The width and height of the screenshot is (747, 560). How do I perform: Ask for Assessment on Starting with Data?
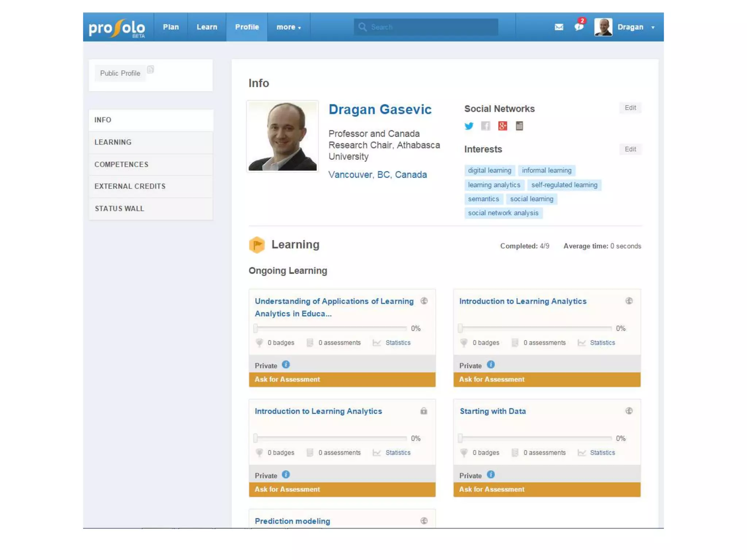546,489
